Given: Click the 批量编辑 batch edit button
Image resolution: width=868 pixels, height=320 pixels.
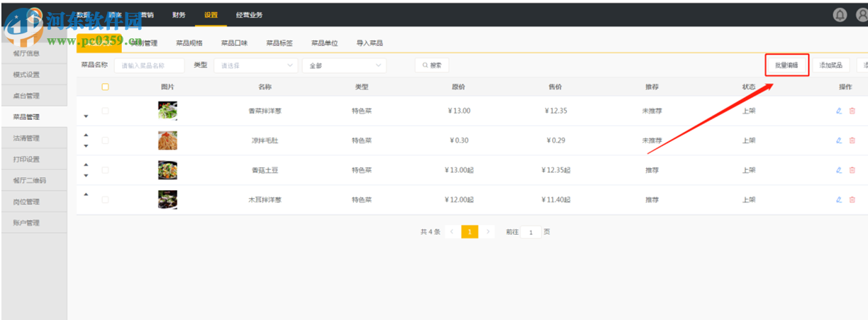Looking at the screenshot, I should pos(786,65).
